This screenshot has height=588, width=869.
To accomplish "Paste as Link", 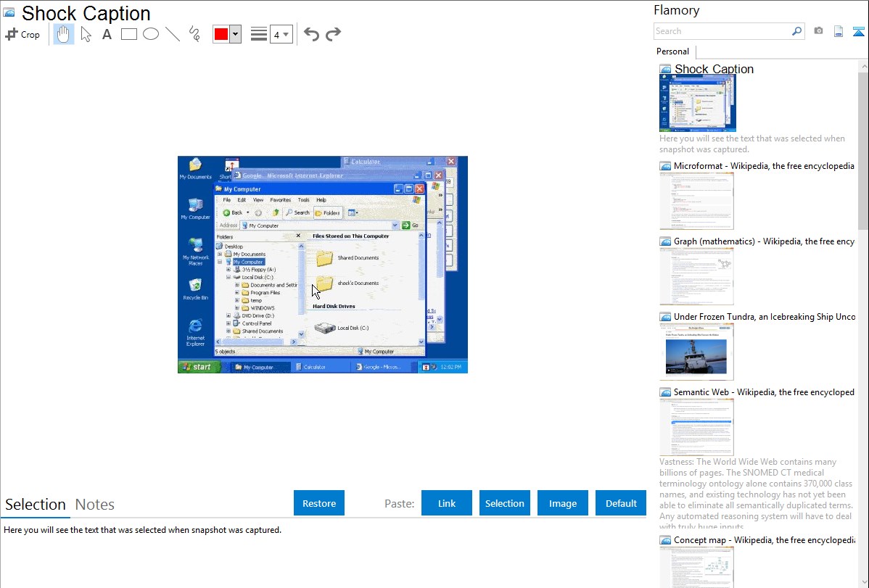I will click(447, 503).
